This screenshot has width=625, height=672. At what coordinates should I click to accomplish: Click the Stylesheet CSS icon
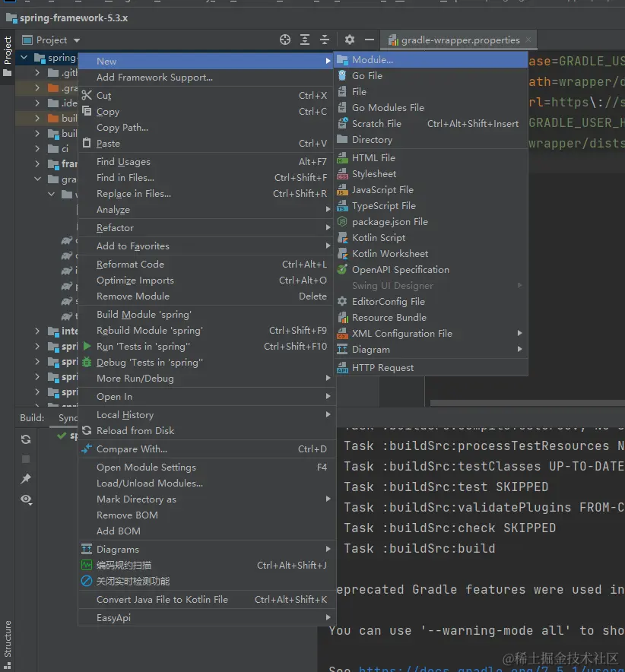pyautogui.click(x=342, y=173)
